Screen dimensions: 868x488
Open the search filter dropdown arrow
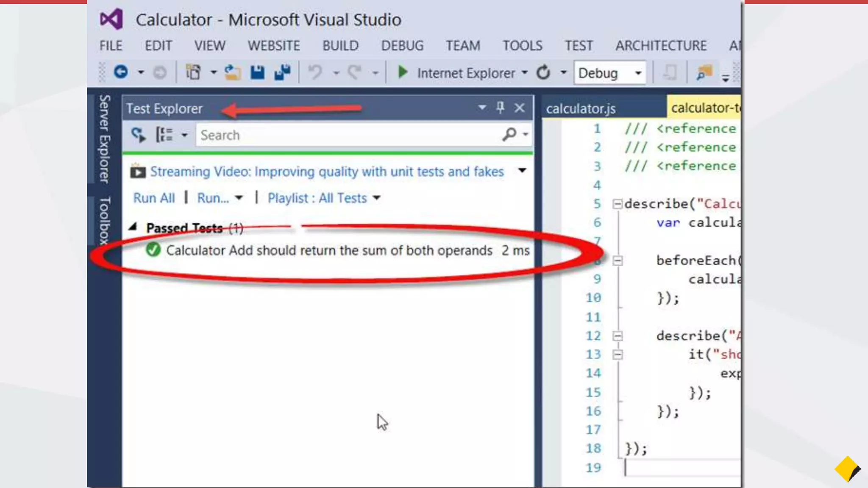point(525,134)
